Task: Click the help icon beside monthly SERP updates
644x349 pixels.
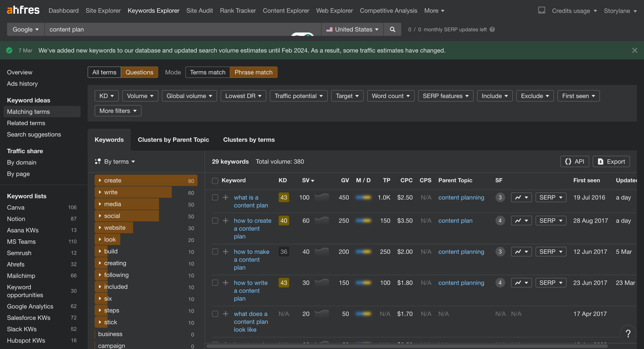Action: point(492,29)
